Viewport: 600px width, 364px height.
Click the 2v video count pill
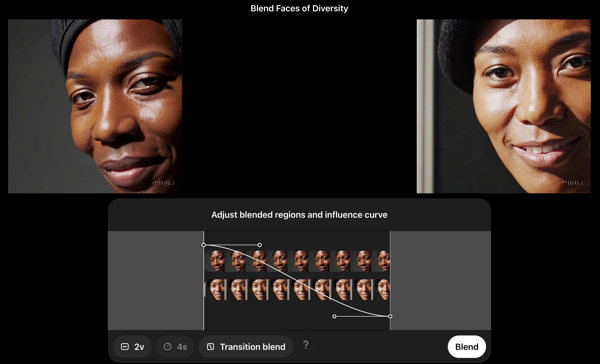[x=132, y=347]
